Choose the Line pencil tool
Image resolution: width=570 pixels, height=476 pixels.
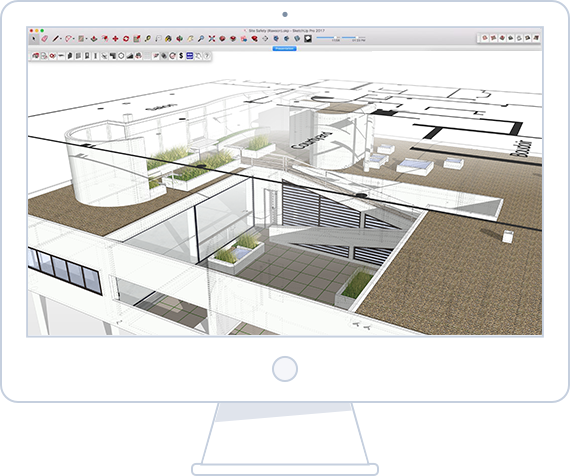pos(55,39)
